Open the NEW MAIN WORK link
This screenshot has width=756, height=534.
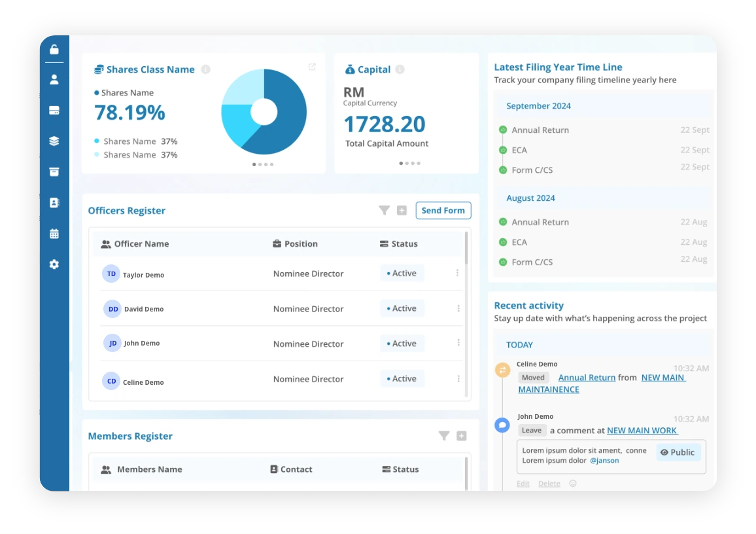642,430
